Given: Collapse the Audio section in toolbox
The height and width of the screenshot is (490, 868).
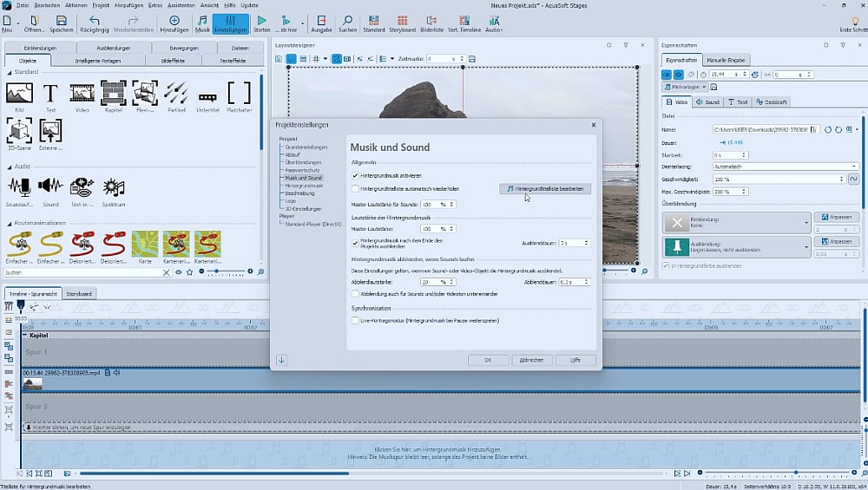Looking at the screenshot, I should pyautogui.click(x=9, y=166).
